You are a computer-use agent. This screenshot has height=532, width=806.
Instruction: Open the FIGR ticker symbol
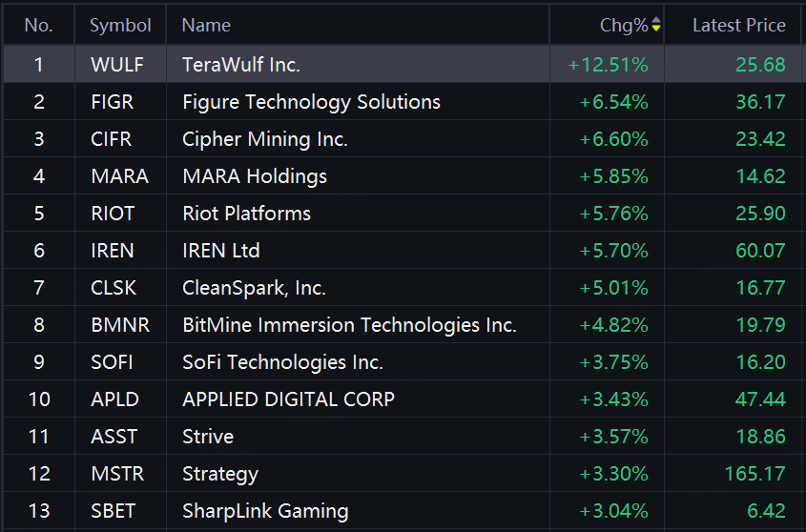[112, 102]
